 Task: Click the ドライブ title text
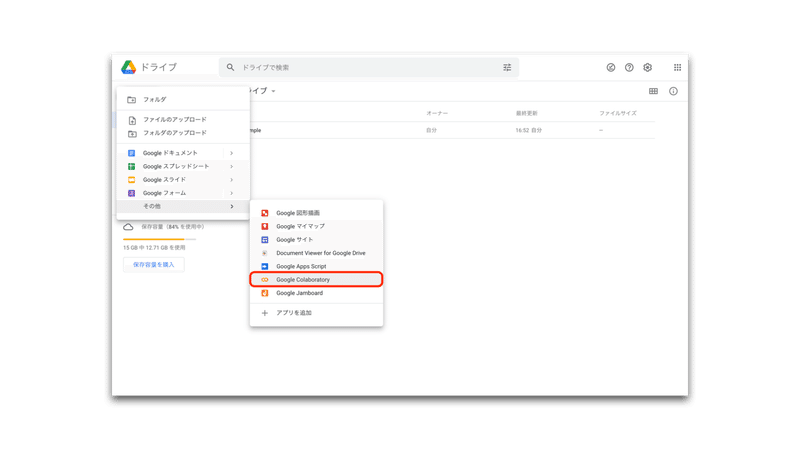[159, 67]
